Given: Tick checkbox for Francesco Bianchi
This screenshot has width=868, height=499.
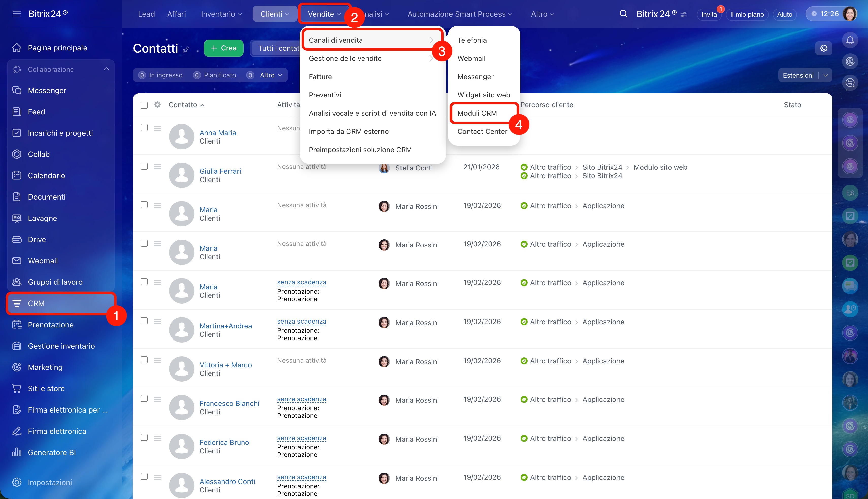Looking at the screenshot, I should [x=144, y=399].
